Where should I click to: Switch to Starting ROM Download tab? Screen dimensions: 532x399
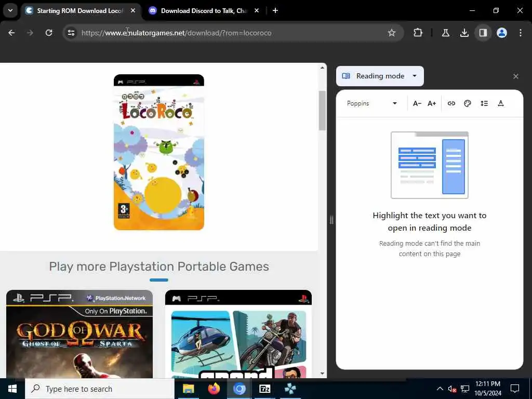click(79, 11)
